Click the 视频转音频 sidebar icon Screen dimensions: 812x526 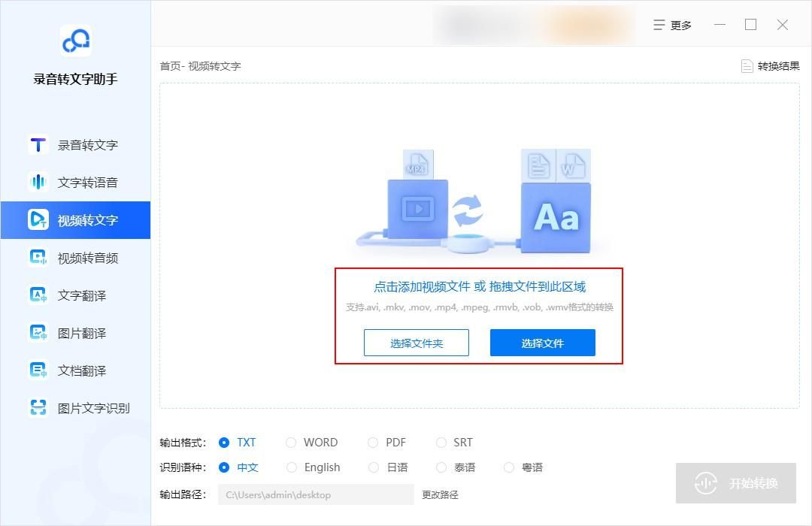coord(38,258)
